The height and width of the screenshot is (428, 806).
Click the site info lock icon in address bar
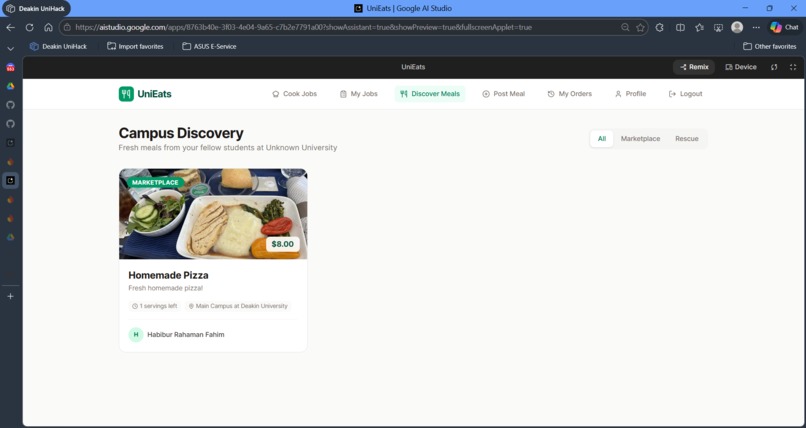tap(67, 27)
